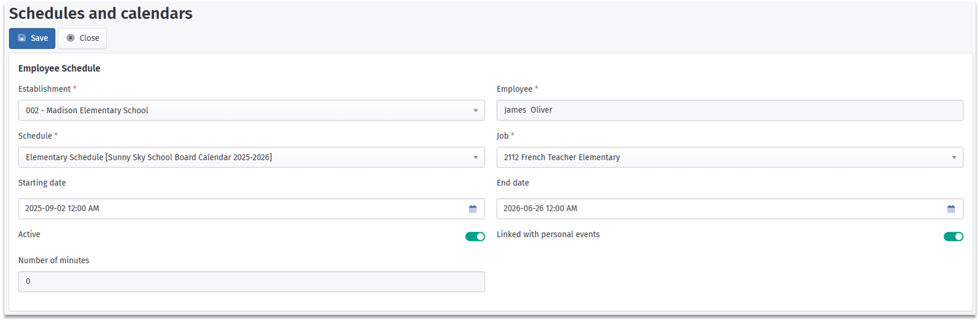This screenshot has width=980, height=322.
Task: Click the Job label
Action: 503,136
